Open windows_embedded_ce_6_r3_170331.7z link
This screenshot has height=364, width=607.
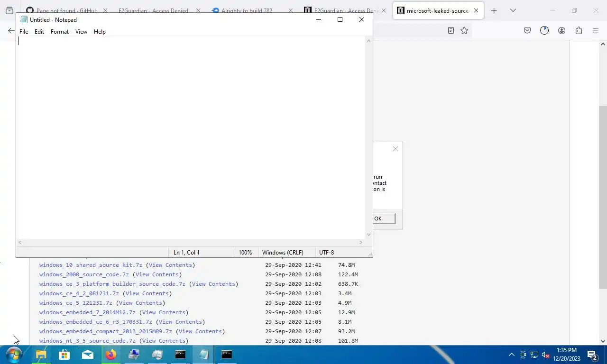click(96, 322)
